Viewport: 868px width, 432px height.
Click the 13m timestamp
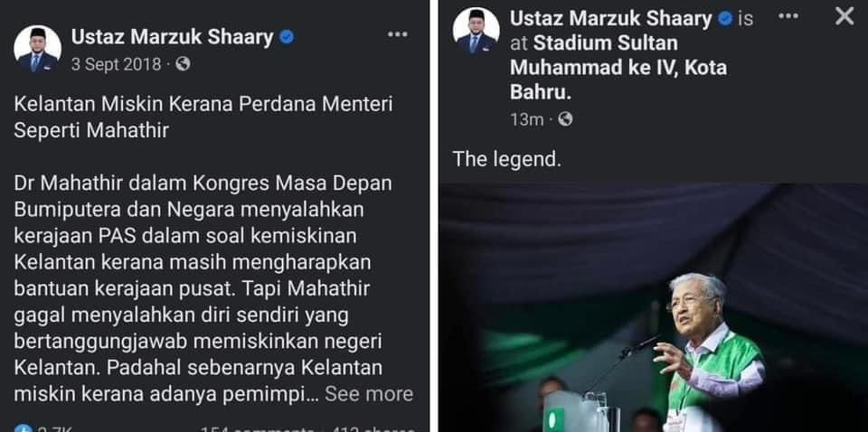527,119
